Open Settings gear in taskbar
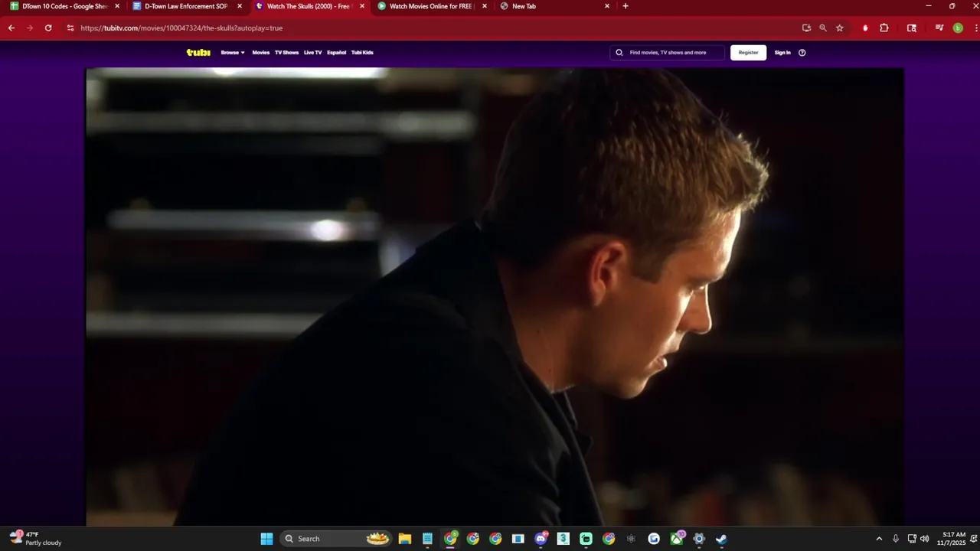The width and height of the screenshot is (980, 551). coord(699,539)
